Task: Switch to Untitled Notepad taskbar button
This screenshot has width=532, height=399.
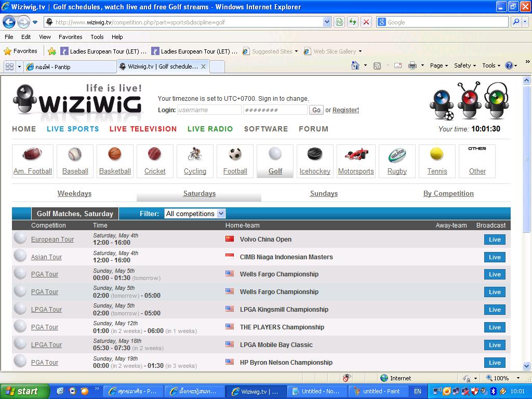Action: [x=316, y=392]
